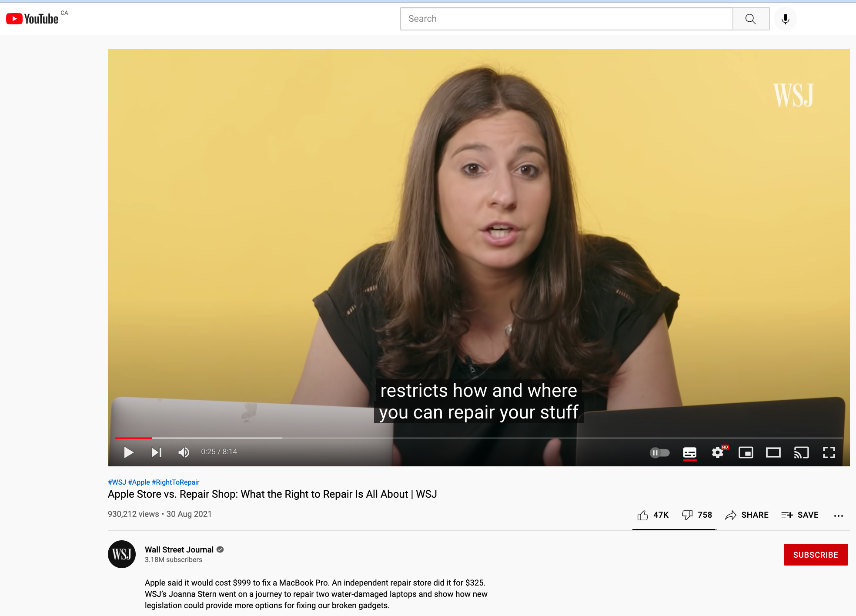Open the Wall Street Journal channel avatar
856x616 pixels.
click(122, 554)
